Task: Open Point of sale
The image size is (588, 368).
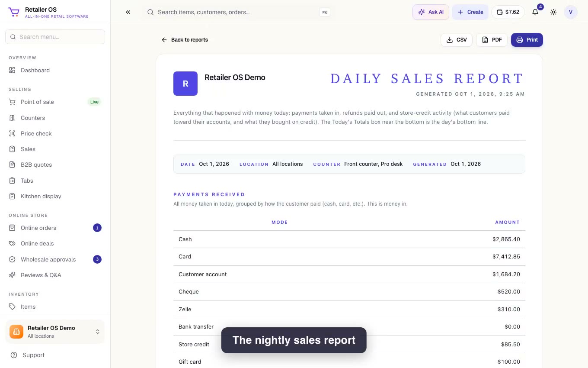Action: pos(55,102)
